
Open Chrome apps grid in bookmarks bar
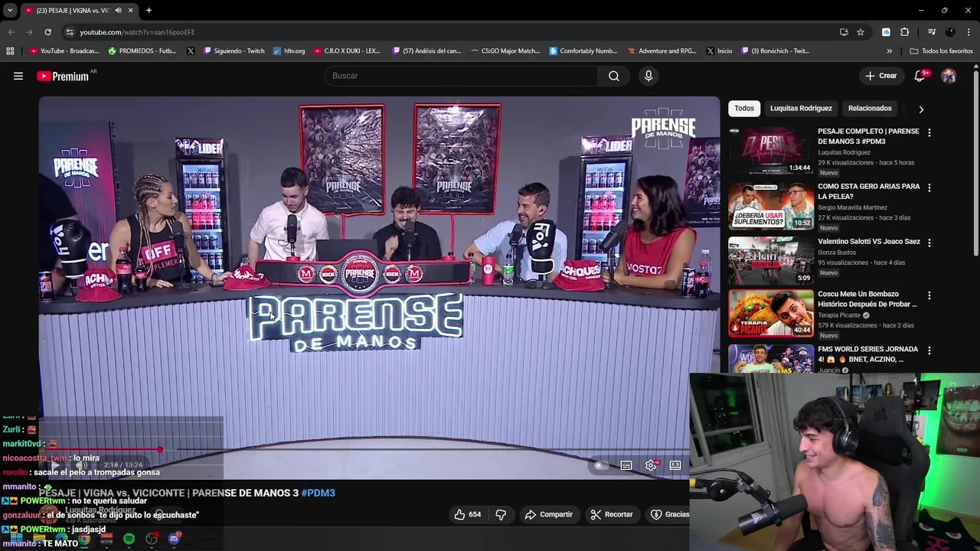(x=10, y=51)
